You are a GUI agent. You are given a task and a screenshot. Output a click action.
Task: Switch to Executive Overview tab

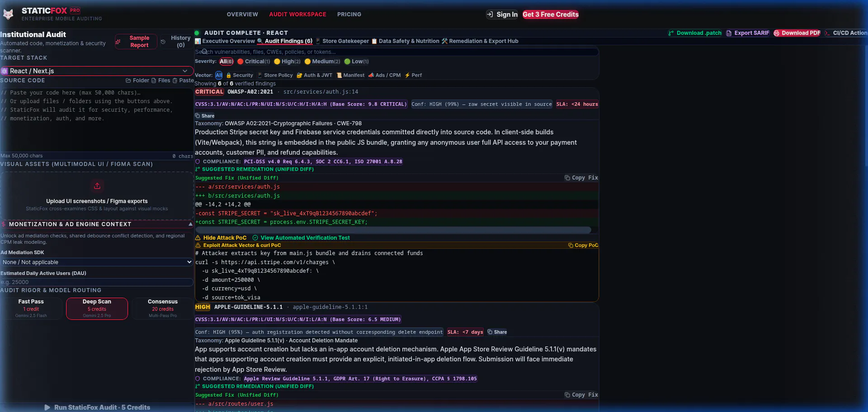pyautogui.click(x=225, y=41)
